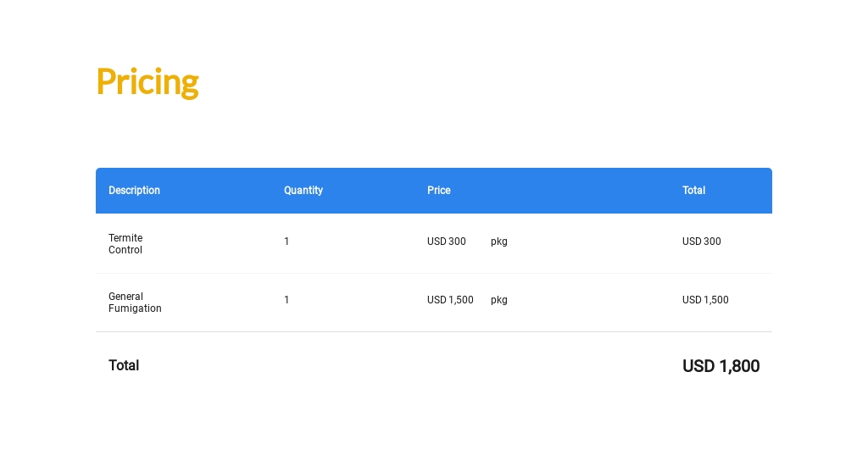Click the USD 1,500 price value
The width and height of the screenshot is (868, 461).
pyautogui.click(x=450, y=300)
